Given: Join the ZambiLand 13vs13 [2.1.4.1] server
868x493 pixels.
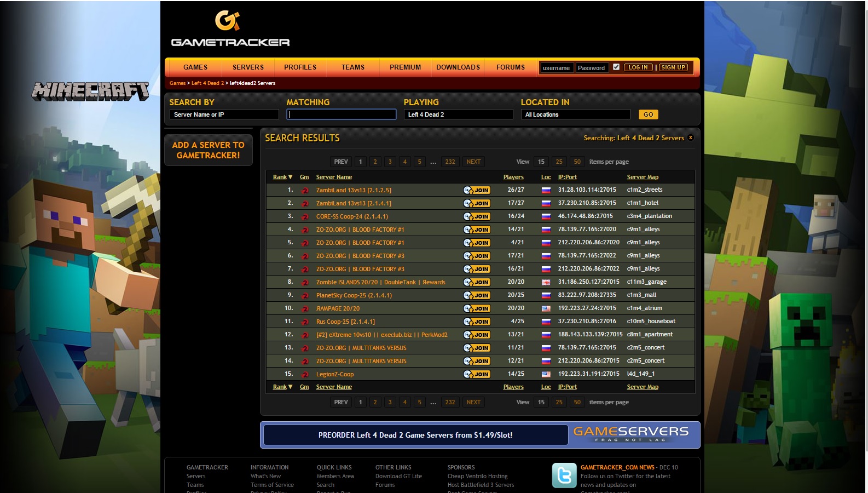Looking at the screenshot, I should 477,203.
